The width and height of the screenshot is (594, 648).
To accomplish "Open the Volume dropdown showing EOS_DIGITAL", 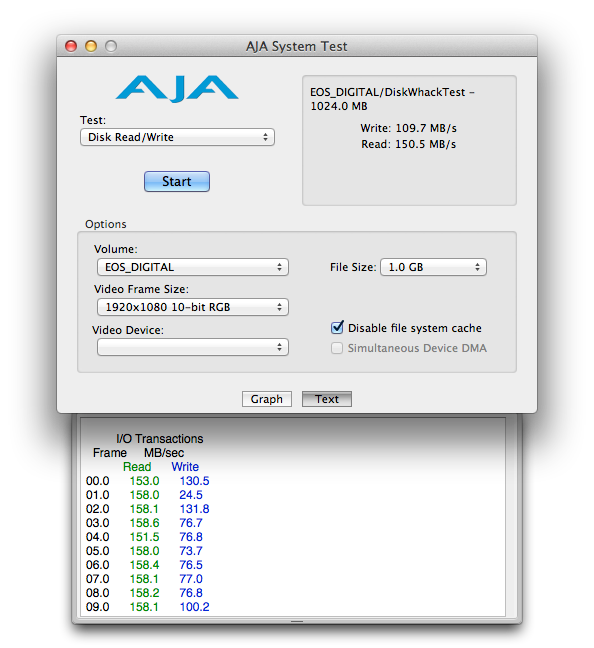I will [193, 267].
